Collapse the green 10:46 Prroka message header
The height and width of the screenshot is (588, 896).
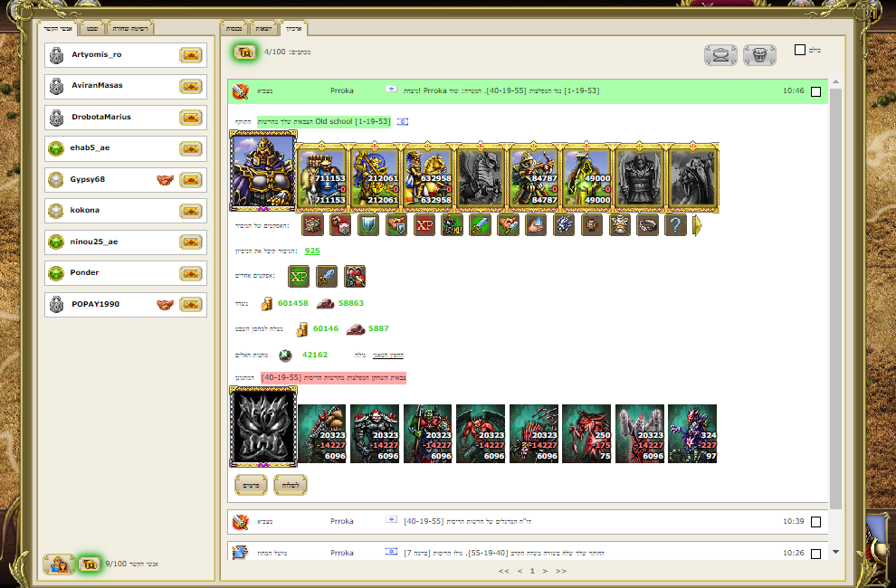(x=528, y=91)
